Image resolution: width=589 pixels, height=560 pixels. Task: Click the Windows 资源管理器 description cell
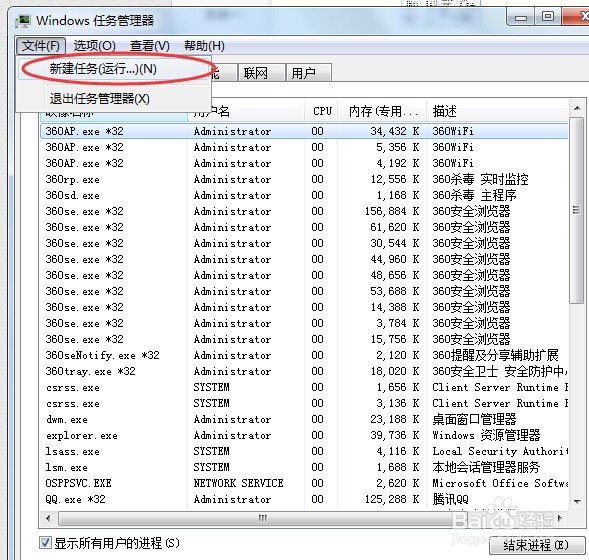[x=486, y=435]
